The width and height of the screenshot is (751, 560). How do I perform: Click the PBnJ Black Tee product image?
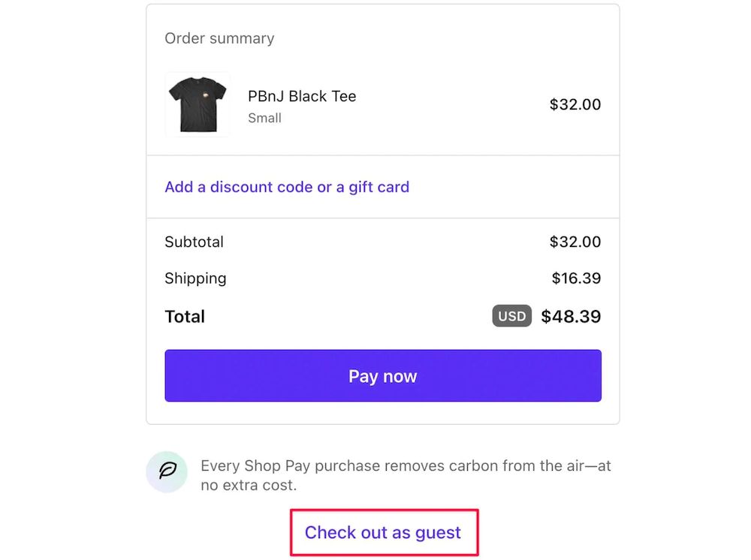point(198,104)
